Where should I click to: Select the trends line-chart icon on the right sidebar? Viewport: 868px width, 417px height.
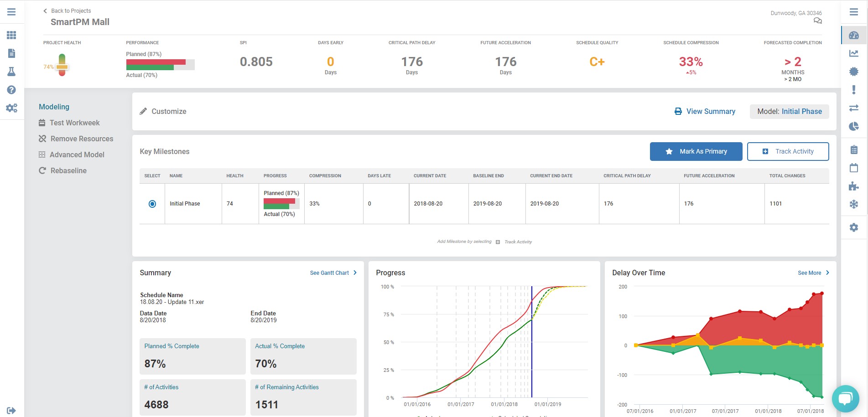[x=853, y=54]
